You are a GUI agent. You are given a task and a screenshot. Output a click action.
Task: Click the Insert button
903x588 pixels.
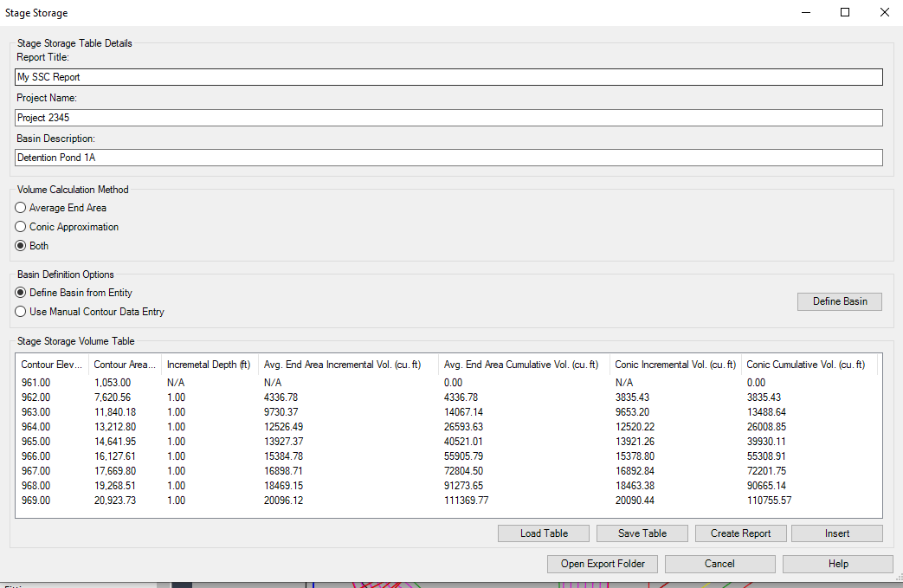tap(836, 533)
